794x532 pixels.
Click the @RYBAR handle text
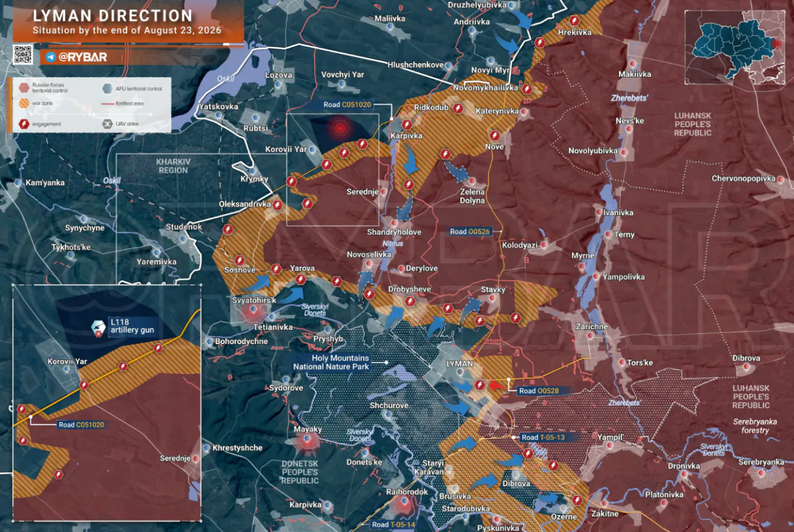tap(83, 57)
